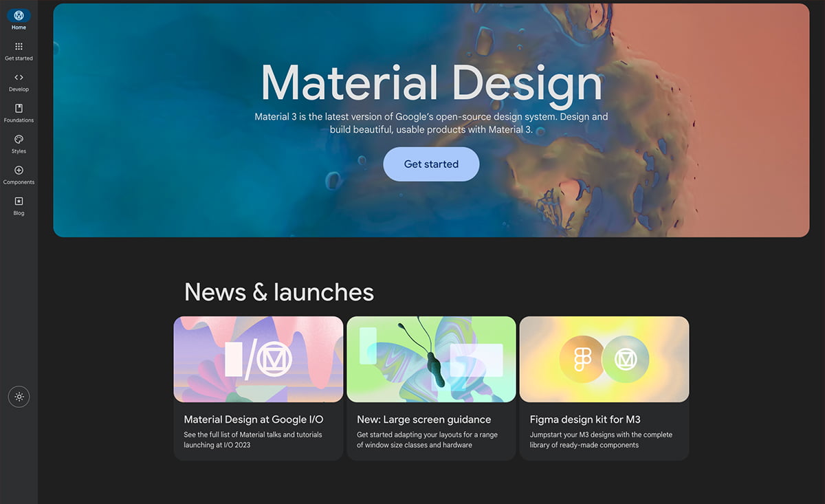Screen dimensions: 825x504
Task: Open the Get started grid icon
Action: click(x=19, y=47)
